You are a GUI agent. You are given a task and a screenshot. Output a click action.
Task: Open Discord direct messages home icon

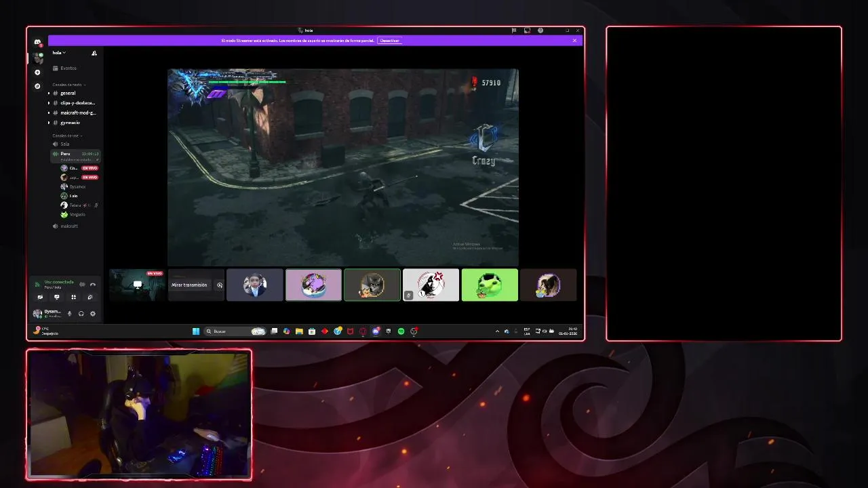click(x=37, y=42)
